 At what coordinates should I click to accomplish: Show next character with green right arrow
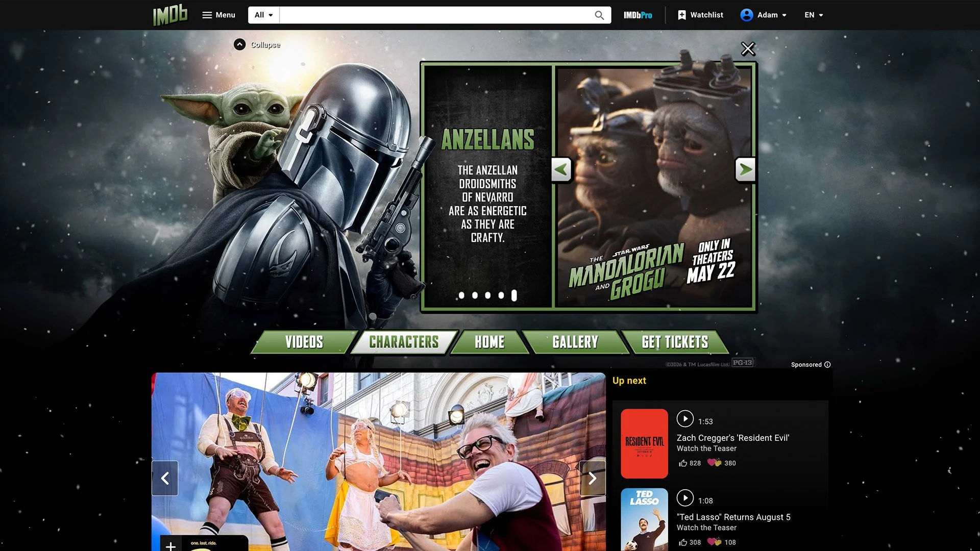click(745, 169)
